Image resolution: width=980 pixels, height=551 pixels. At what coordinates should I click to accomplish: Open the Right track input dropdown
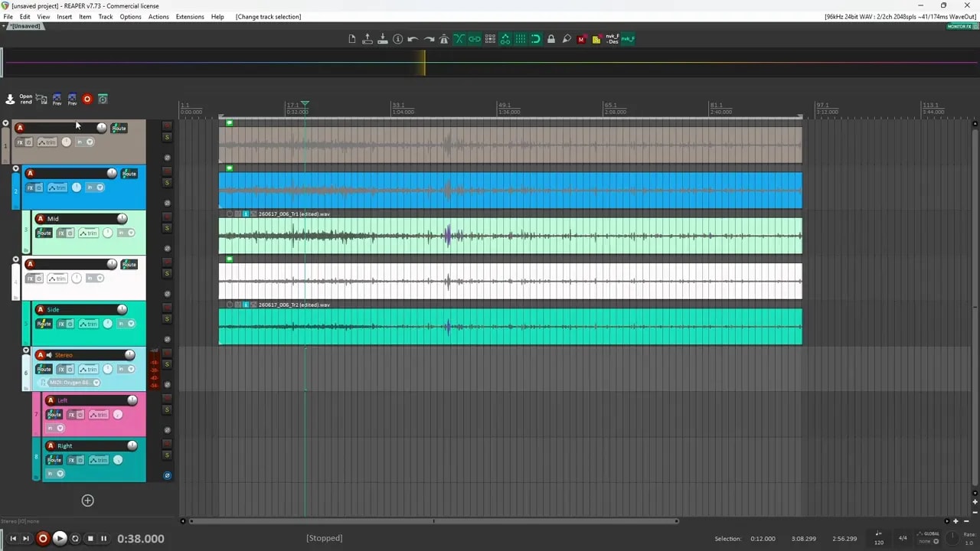(x=60, y=474)
